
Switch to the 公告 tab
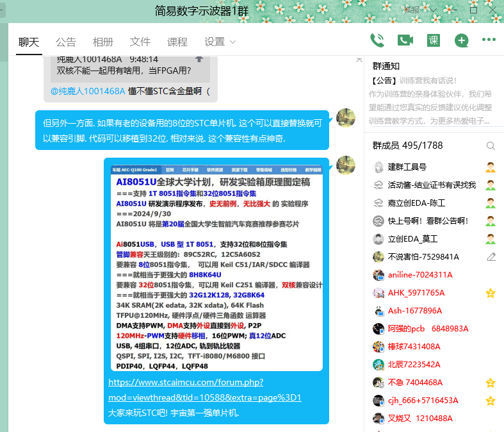65,42
